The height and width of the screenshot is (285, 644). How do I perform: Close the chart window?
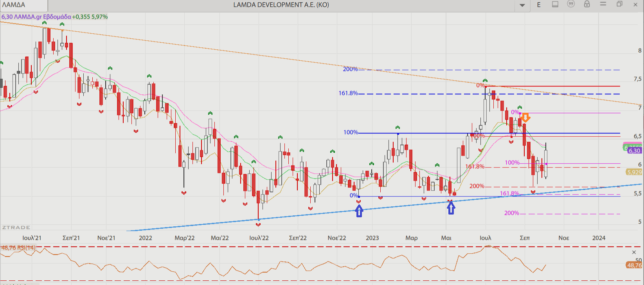pyautogui.click(x=635, y=4)
